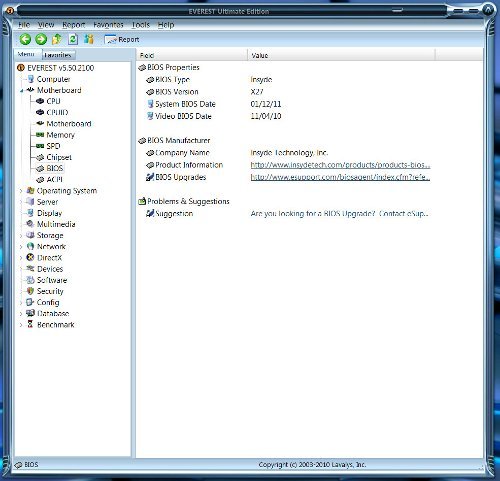Click the green Forward arrow icon
Viewport: 500px width, 481px height.
tap(41, 39)
